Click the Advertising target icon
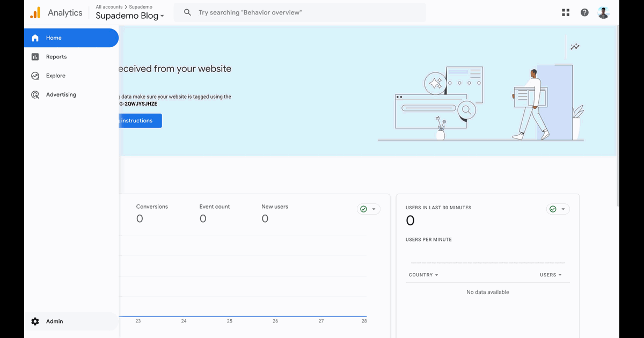This screenshot has width=644, height=338. (x=35, y=94)
